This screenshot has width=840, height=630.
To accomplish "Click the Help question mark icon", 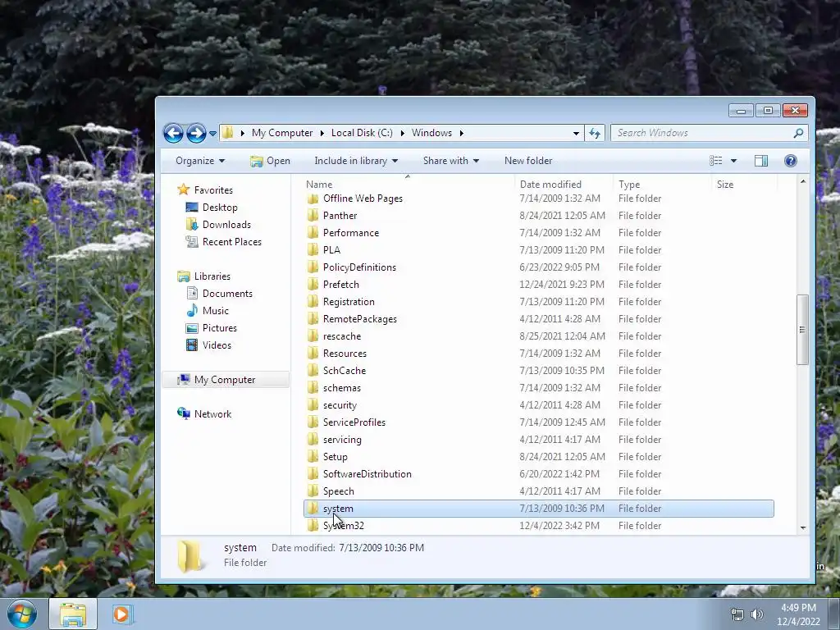I will pyautogui.click(x=790, y=161).
